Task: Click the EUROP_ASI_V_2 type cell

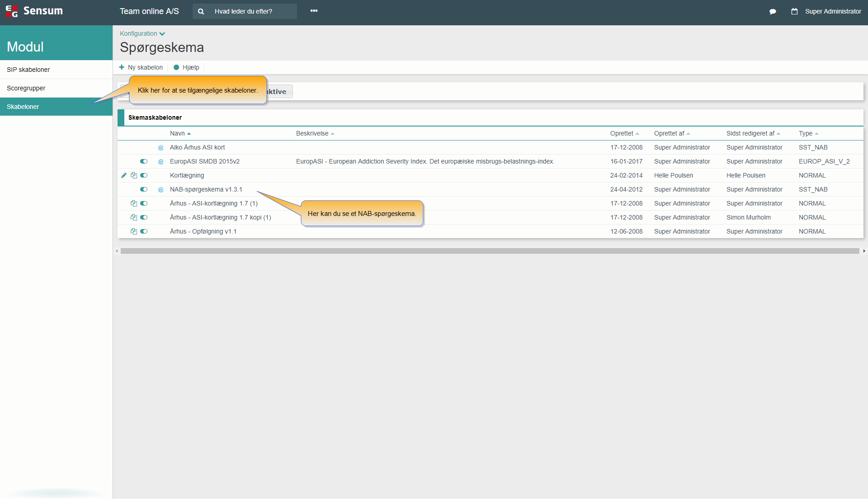Action: click(824, 161)
